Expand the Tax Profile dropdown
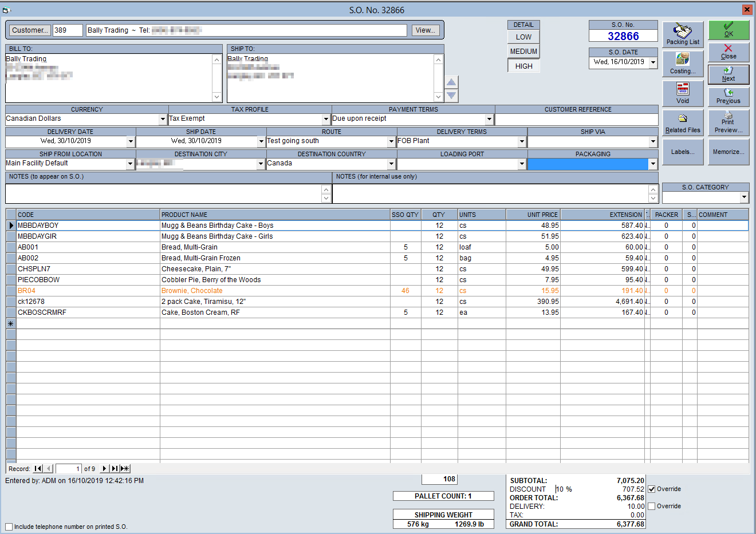This screenshot has height=534, width=756. (326, 119)
